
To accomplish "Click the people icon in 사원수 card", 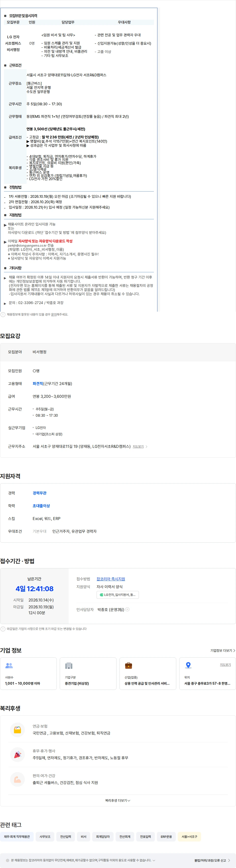I will coord(9,666).
